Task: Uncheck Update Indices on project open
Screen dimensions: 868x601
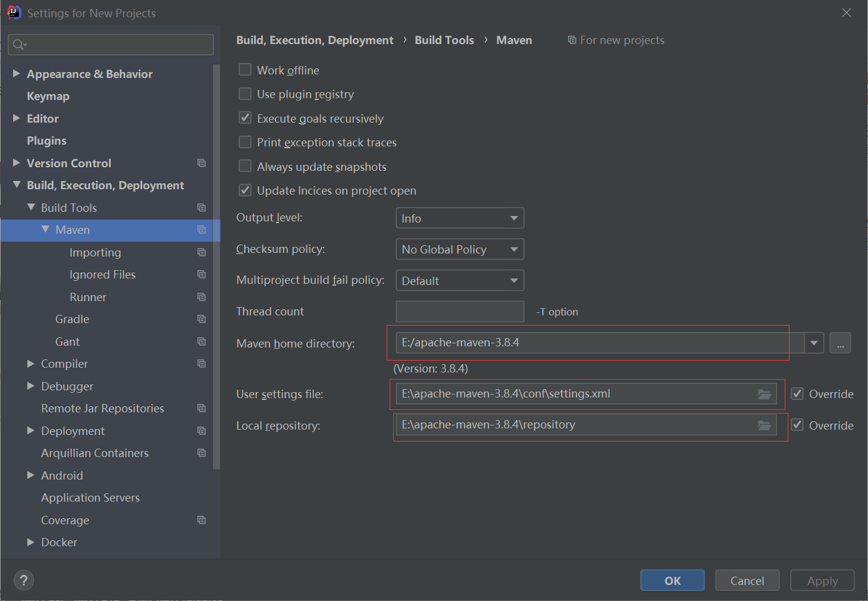Action: coord(245,190)
